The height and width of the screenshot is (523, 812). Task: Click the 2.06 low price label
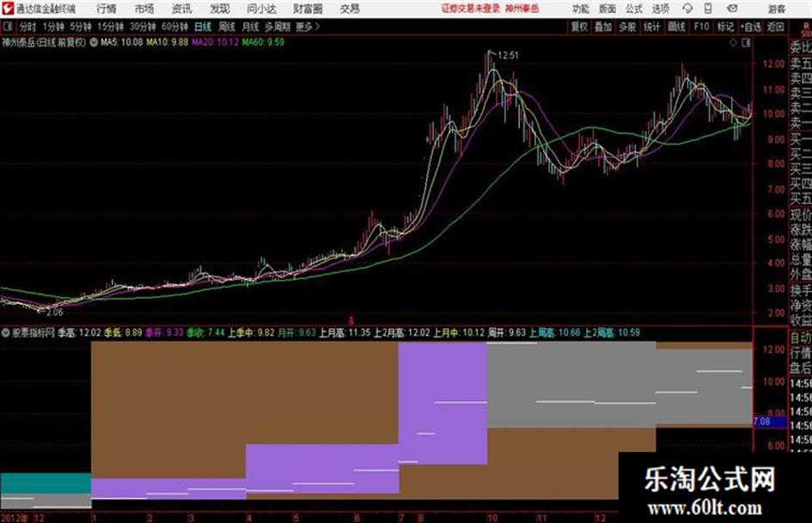tap(54, 313)
